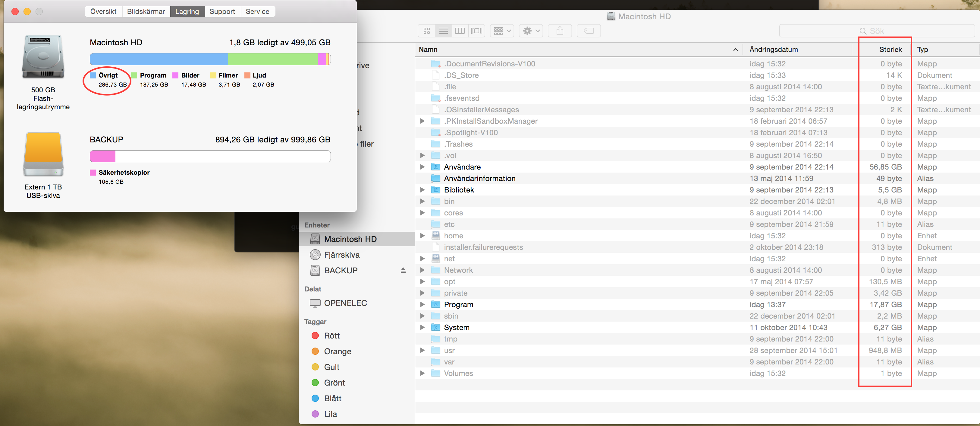Select the System folder icon

[x=435, y=327]
